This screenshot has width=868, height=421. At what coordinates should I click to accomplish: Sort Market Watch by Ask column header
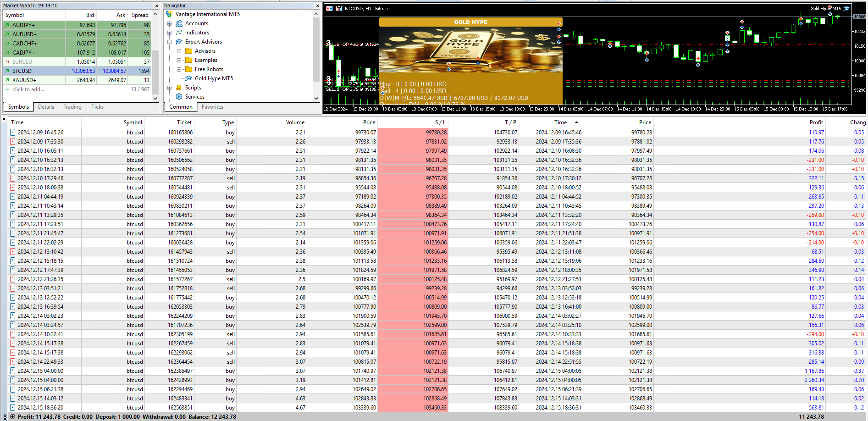pyautogui.click(x=112, y=15)
